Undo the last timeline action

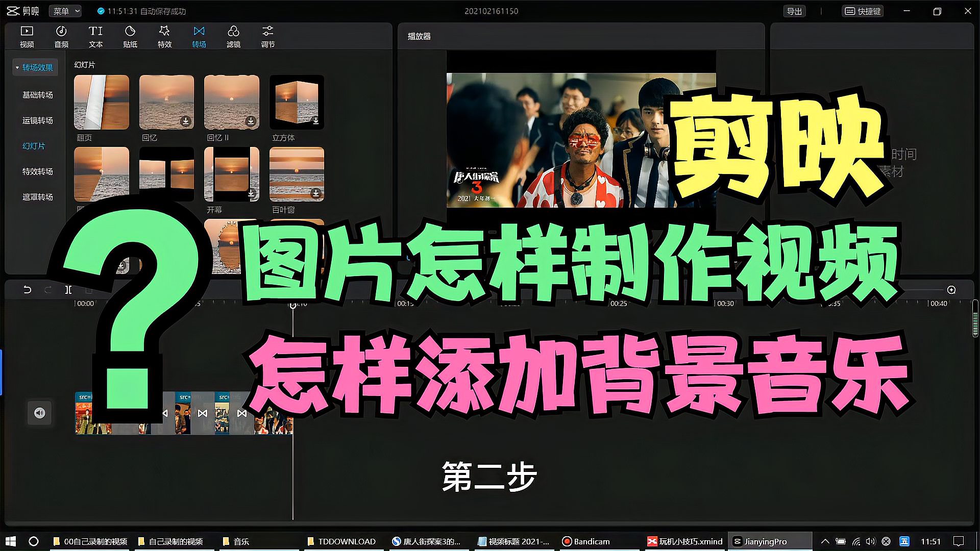click(x=28, y=290)
